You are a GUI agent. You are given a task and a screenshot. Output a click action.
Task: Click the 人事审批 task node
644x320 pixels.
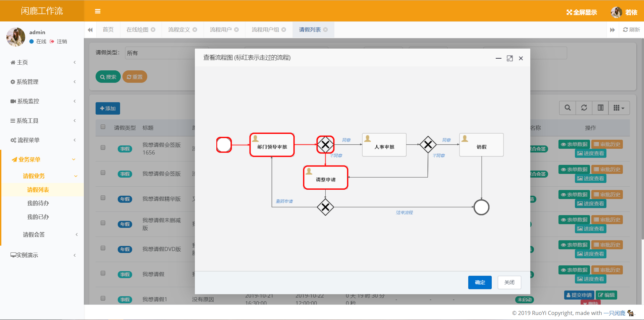(x=384, y=145)
